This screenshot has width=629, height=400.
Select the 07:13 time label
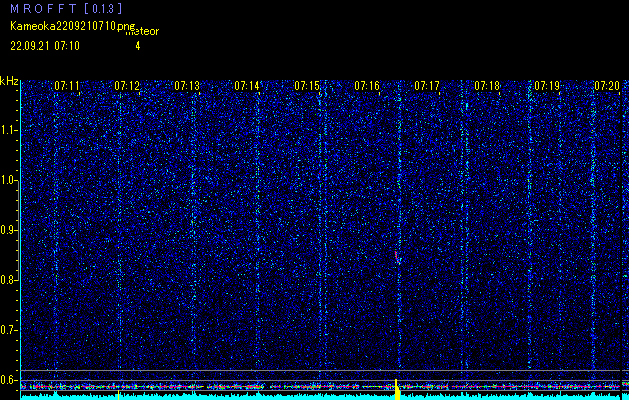[187, 86]
